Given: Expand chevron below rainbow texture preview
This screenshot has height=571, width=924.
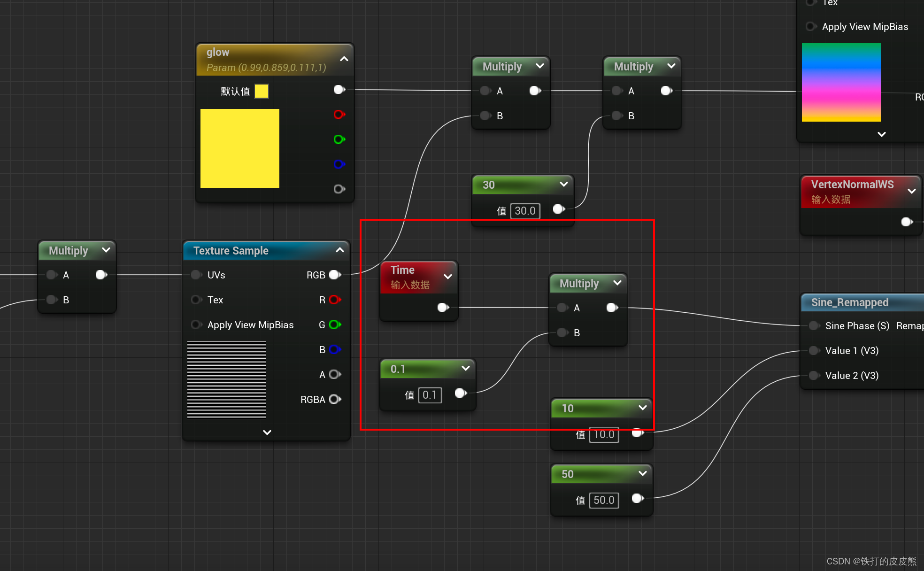Looking at the screenshot, I should (x=882, y=134).
